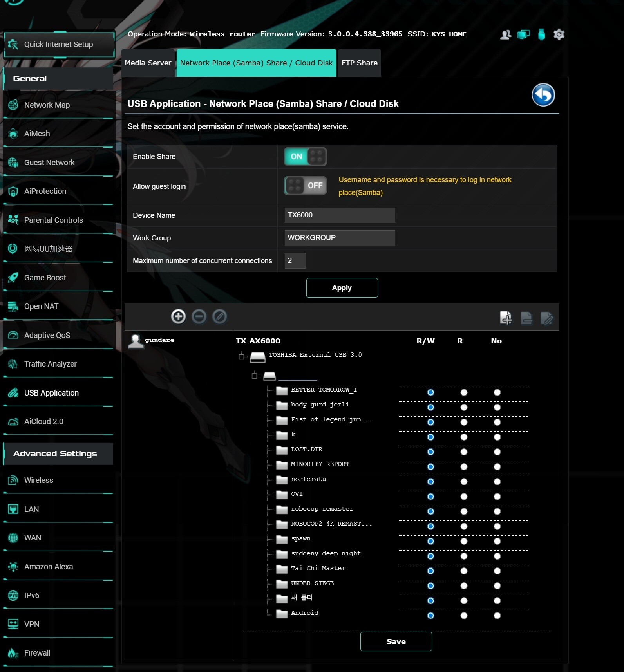
Task: Click the add folder icon
Action: (506, 318)
